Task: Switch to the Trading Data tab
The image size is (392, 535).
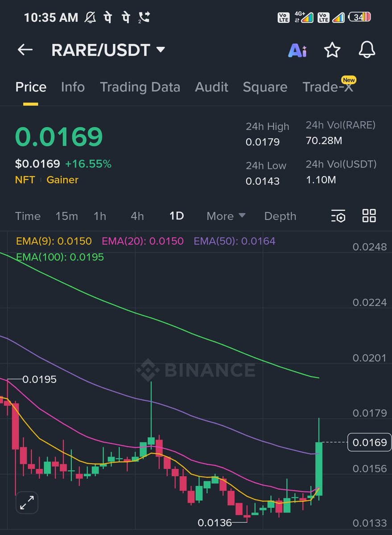Action: click(140, 87)
